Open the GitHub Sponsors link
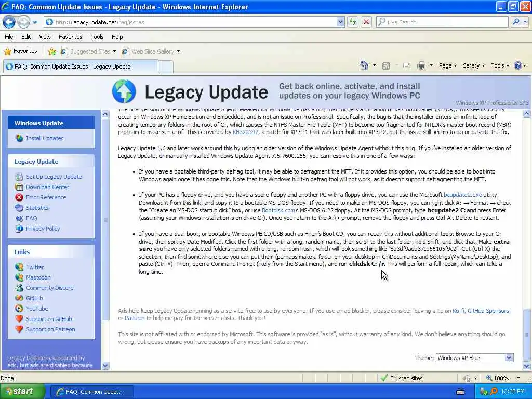The width and height of the screenshot is (532, 399). (488, 311)
